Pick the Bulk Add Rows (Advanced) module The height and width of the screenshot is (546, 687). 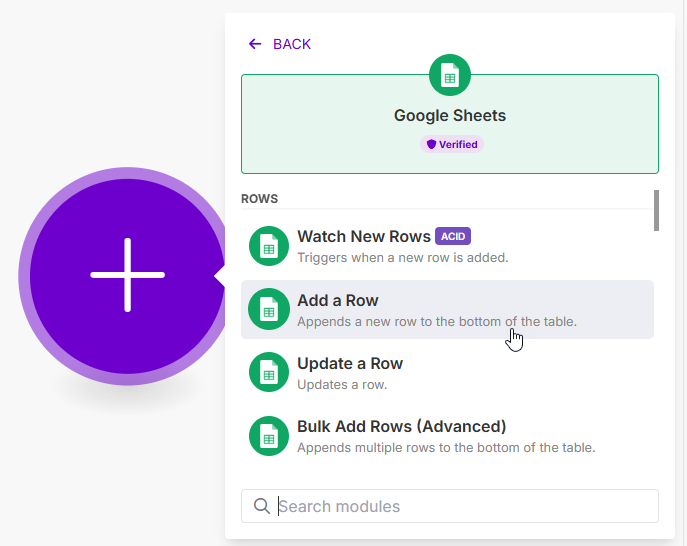pyautogui.click(x=402, y=427)
